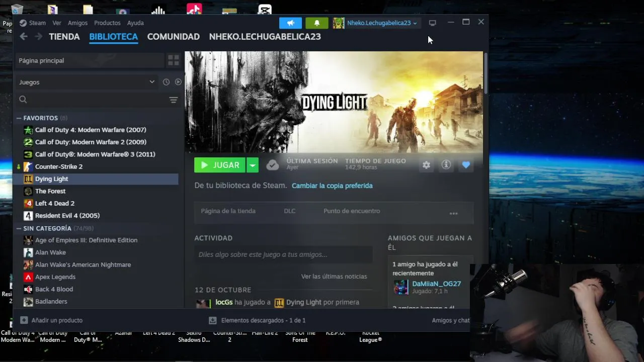
Task: Open Amigos y chat
Action: pyautogui.click(x=450, y=320)
